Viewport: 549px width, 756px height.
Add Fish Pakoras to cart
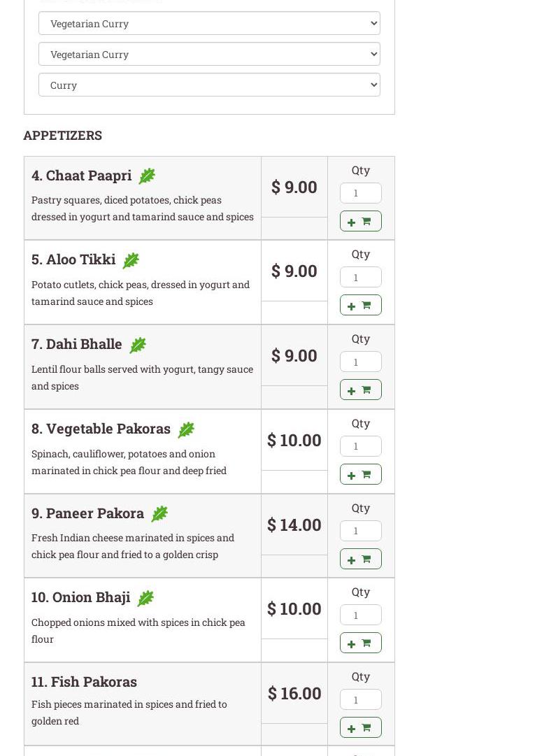pyautogui.click(x=360, y=727)
